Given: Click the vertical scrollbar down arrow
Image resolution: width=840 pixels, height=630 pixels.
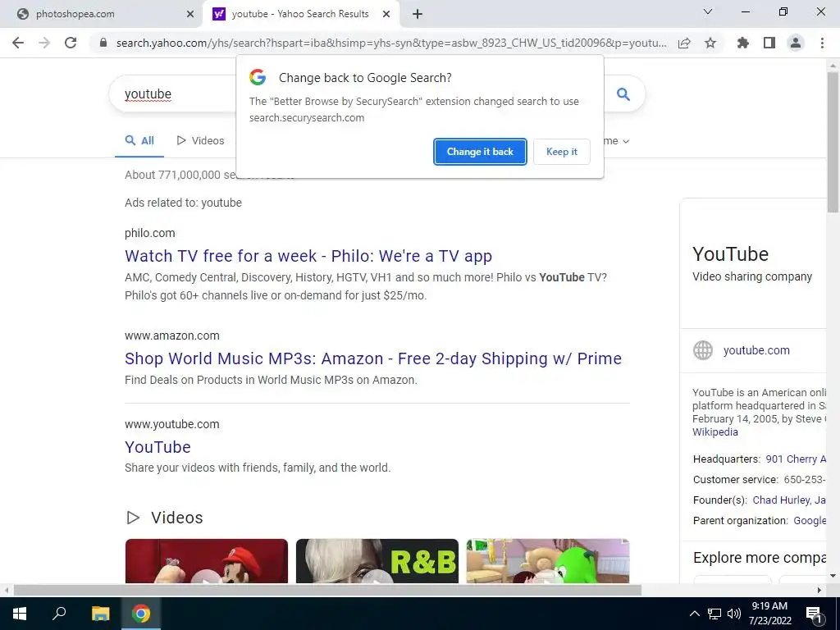Looking at the screenshot, I should tap(833, 576).
